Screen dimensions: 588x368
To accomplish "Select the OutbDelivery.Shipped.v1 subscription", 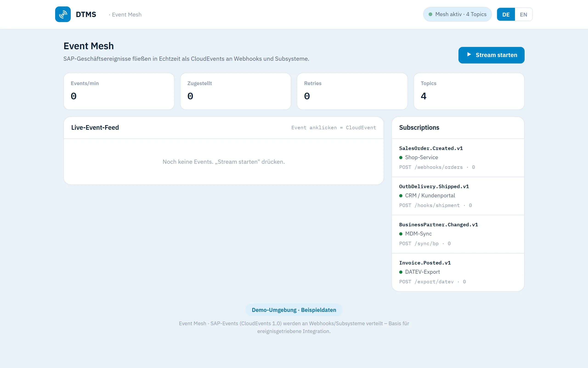I will coord(458,196).
